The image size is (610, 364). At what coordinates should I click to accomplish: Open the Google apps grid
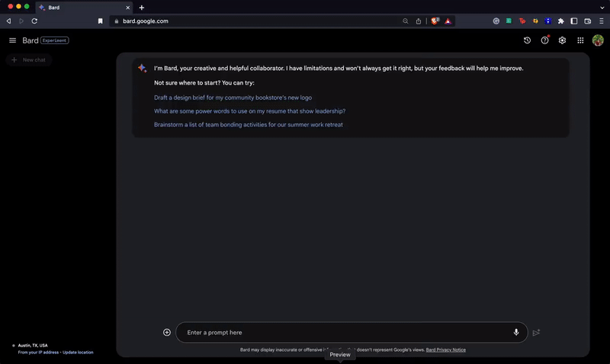(x=580, y=40)
